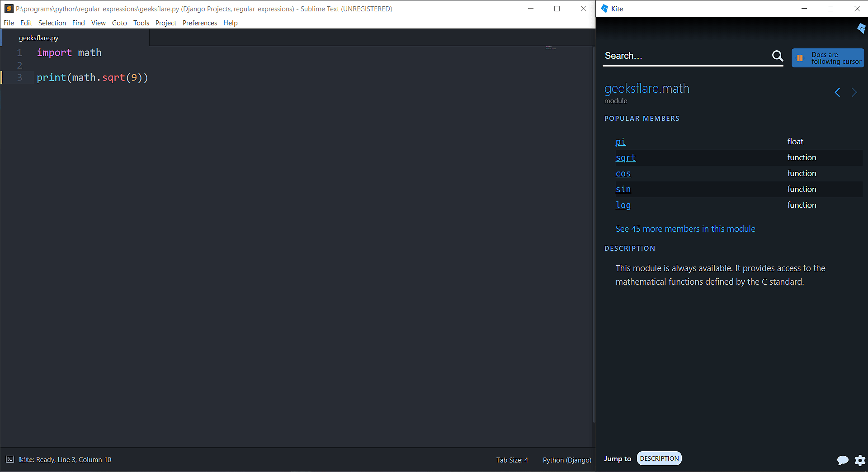Go forward with Kite right arrow

coord(854,92)
